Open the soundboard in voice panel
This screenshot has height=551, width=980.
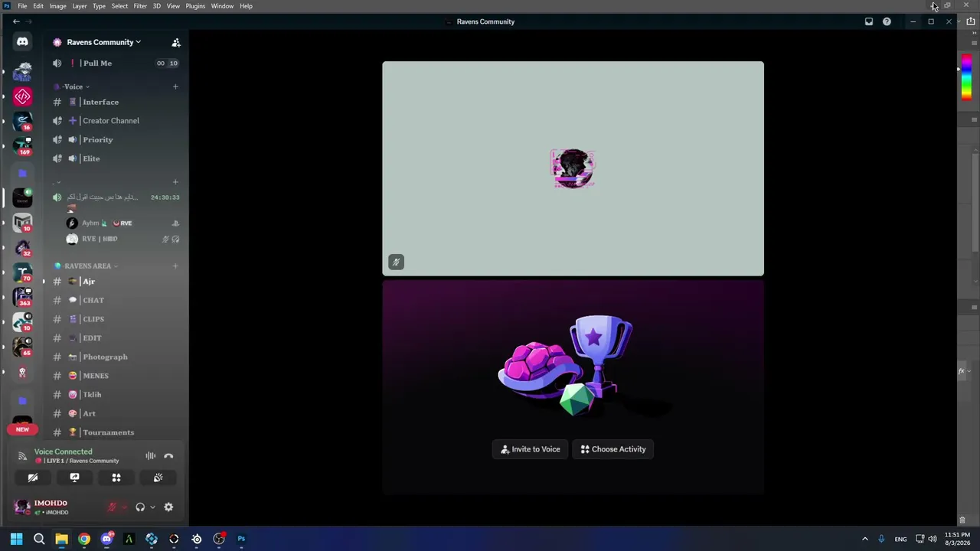coord(158,478)
